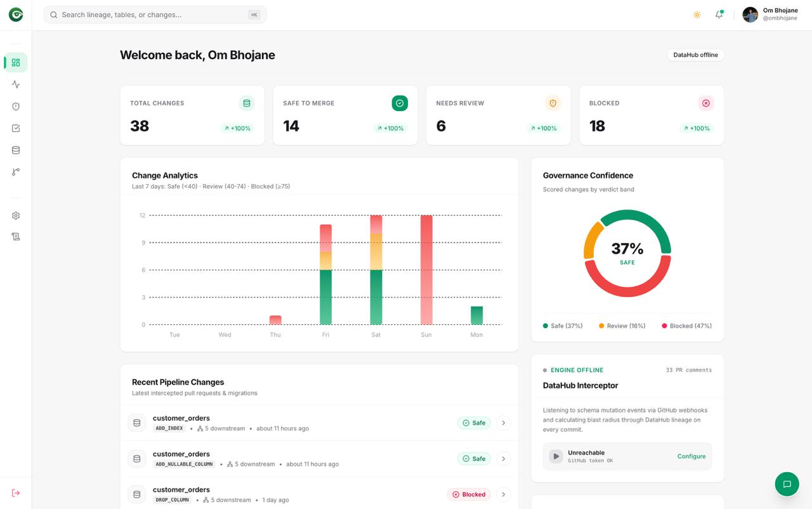This screenshot has height=509, width=812.
Task: Open the activity pulse icon in sidebar
Action: click(x=16, y=84)
